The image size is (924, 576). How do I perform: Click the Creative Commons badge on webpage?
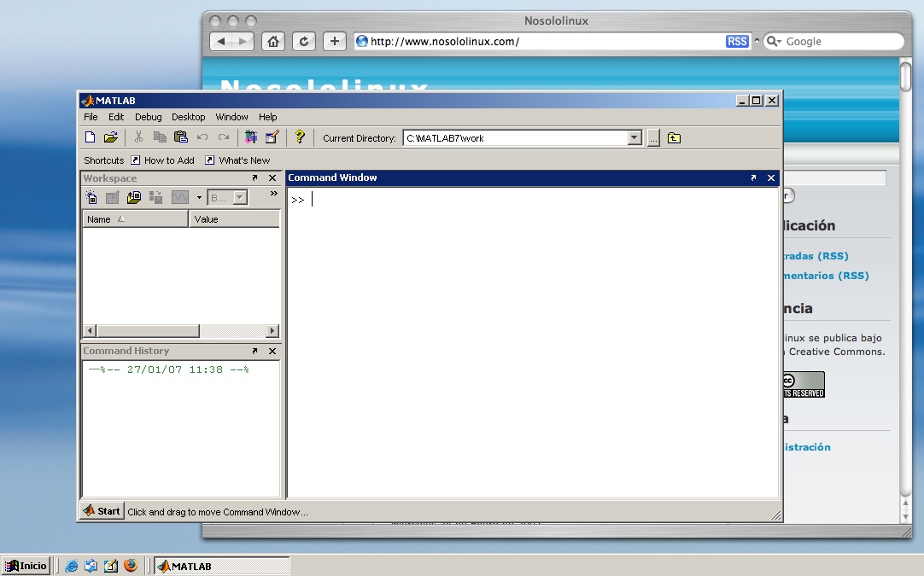(804, 385)
